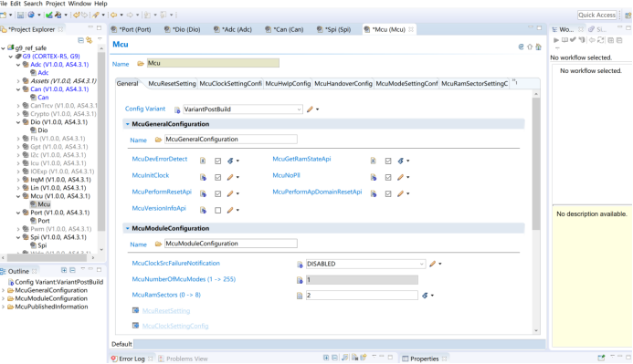The height and width of the screenshot is (364, 633).
Task: Click the McuGeneralConfiguration name input field
Action: (x=231, y=140)
